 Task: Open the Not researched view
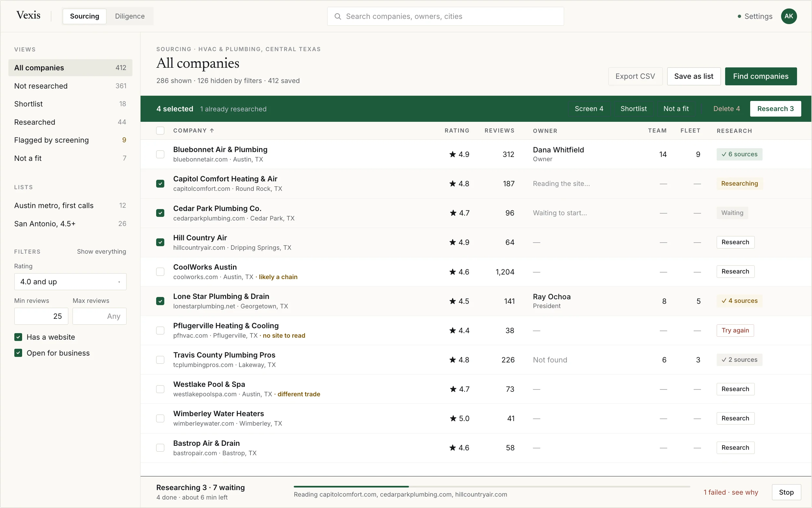[70, 86]
